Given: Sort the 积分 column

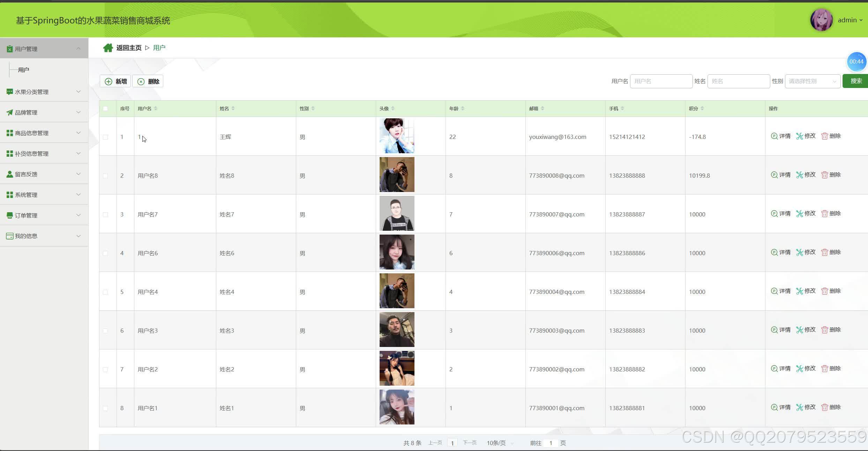Looking at the screenshot, I should (x=702, y=109).
